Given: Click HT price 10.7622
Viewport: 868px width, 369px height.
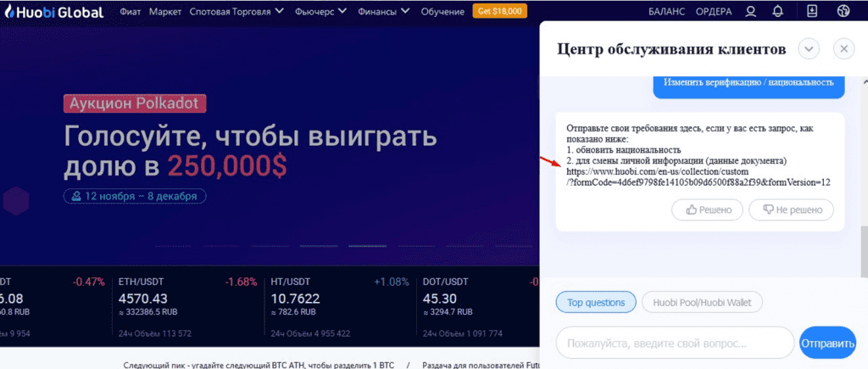Looking at the screenshot, I should click(295, 299).
